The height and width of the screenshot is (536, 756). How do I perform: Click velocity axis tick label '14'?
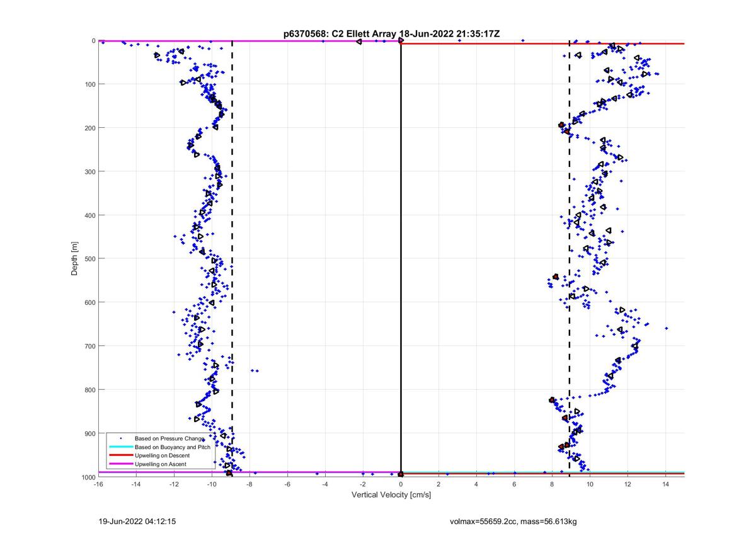pos(665,484)
